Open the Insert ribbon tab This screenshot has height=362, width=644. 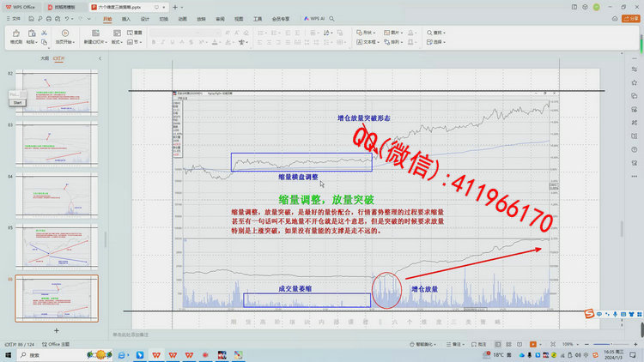[x=126, y=19]
